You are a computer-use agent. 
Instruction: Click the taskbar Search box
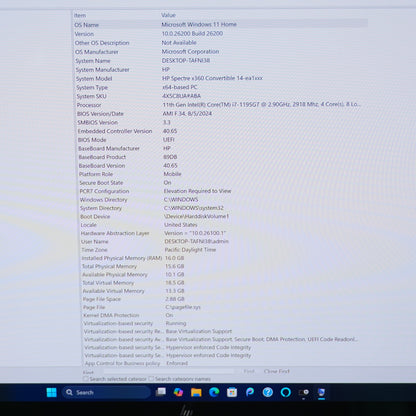click(x=107, y=392)
